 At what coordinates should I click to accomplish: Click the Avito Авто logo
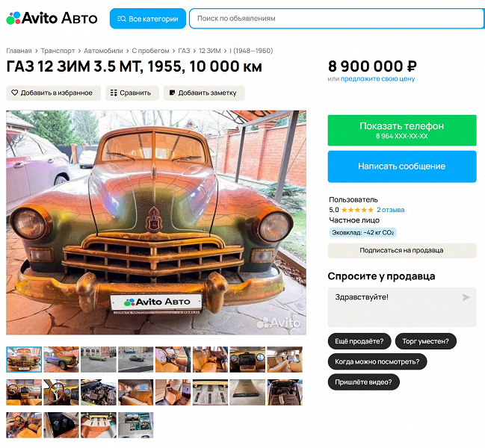52,18
